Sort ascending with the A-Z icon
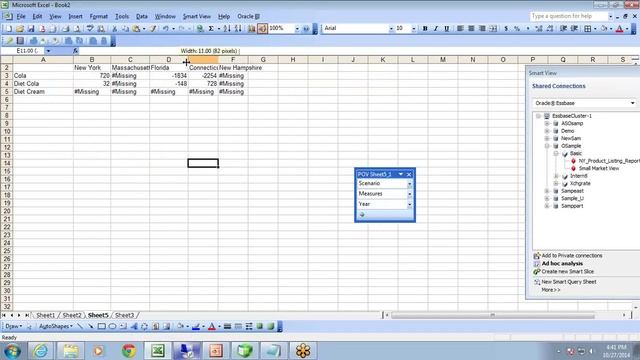 [x=227, y=29]
